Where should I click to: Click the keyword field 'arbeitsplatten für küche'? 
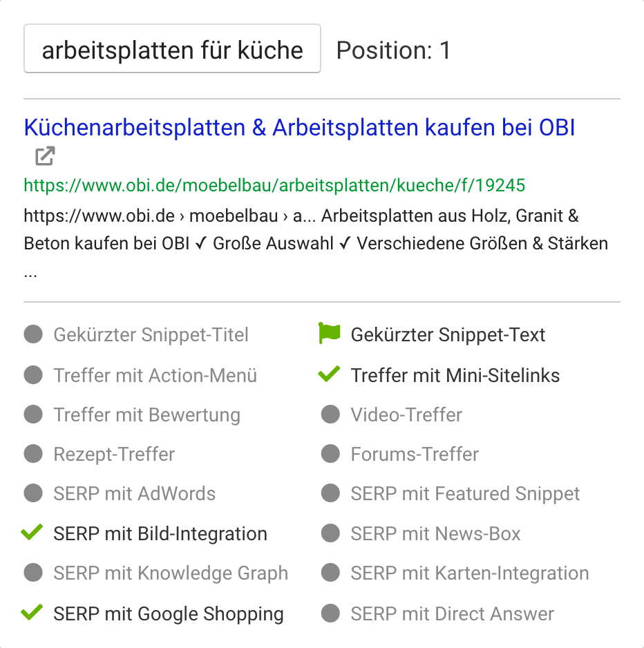(172, 50)
